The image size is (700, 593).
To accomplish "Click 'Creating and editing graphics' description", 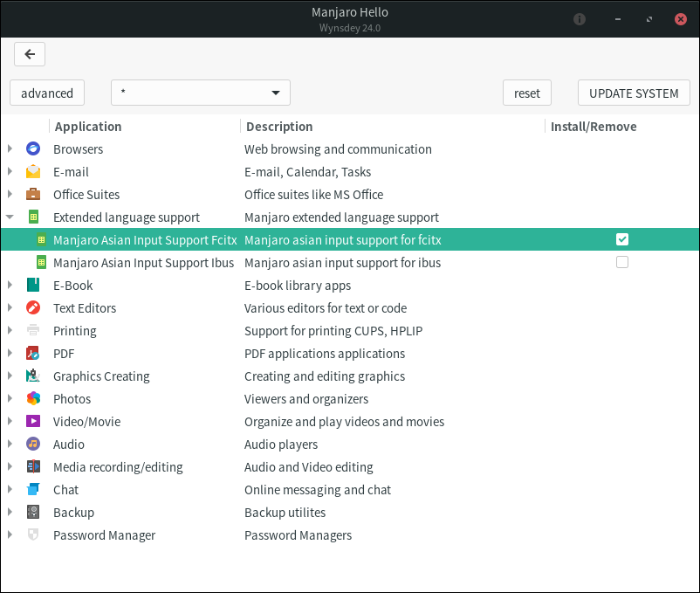I will click(x=325, y=376).
